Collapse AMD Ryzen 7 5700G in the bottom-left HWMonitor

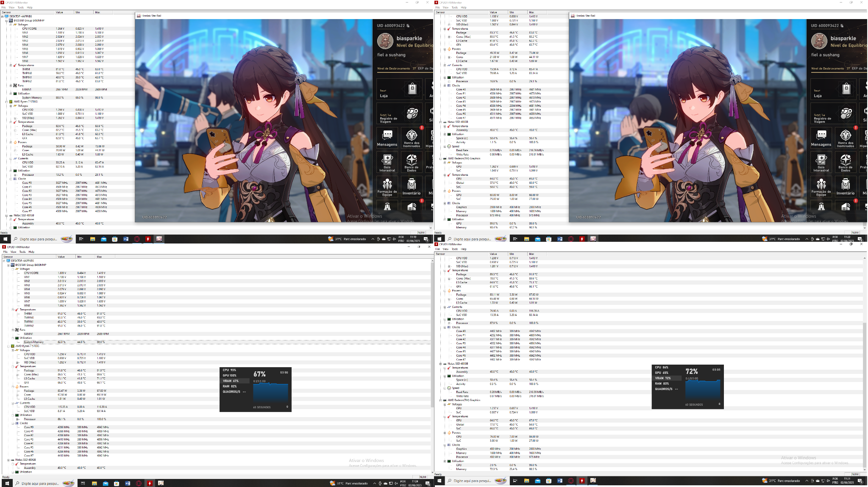click(x=8, y=346)
